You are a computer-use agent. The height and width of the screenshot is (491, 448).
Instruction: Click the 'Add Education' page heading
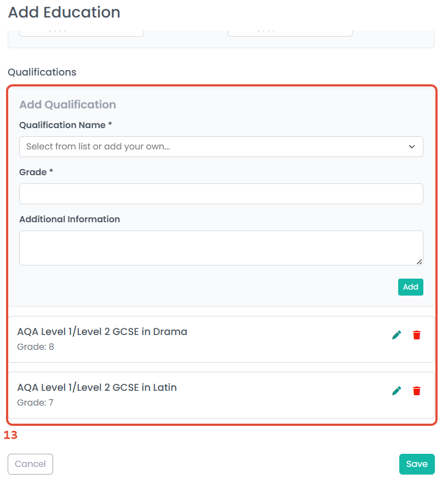pos(64,12)
